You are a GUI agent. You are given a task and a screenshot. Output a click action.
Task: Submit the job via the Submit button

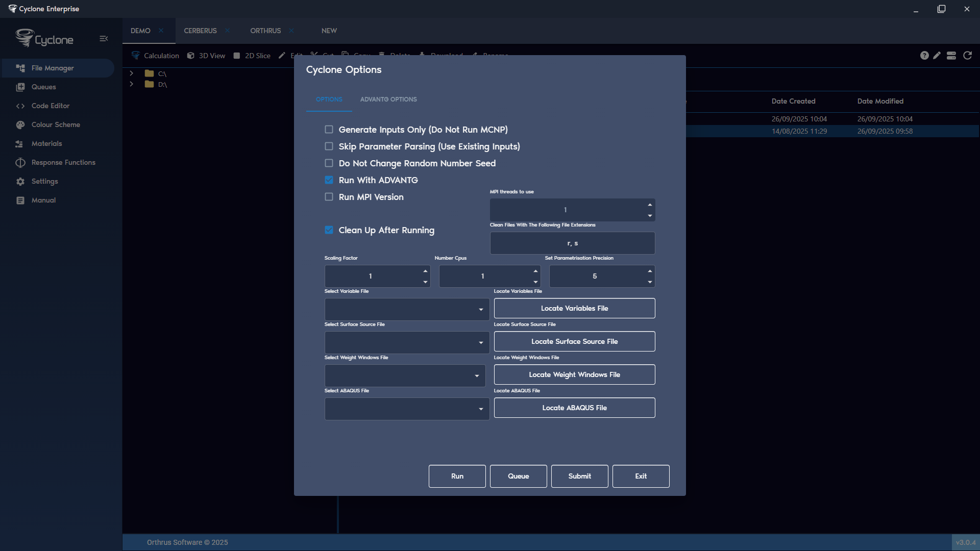point(579,476)
